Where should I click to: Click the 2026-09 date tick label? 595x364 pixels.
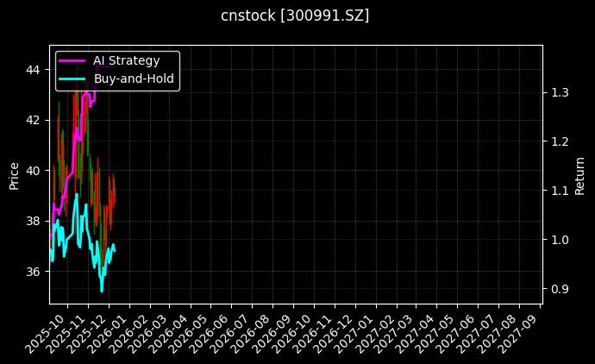[269, 333]
